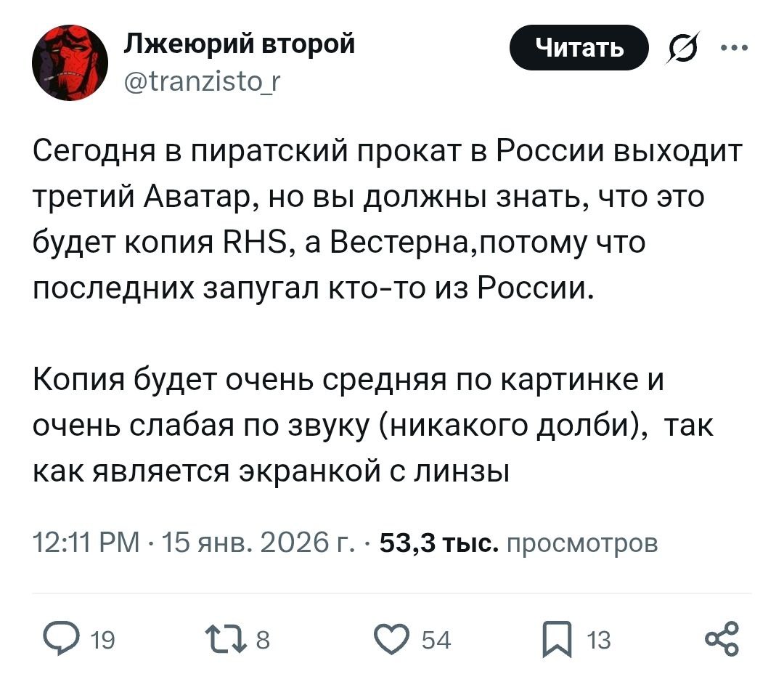Open the three-dot more options menu
The width and height of the screenshot is (784, 682).
tap(734, 48)
